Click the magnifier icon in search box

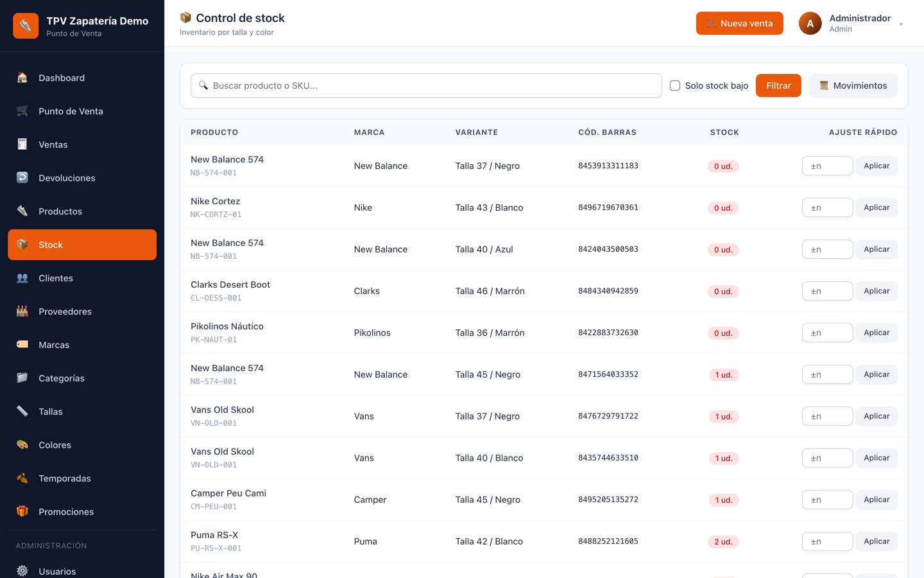coord(203,85)
